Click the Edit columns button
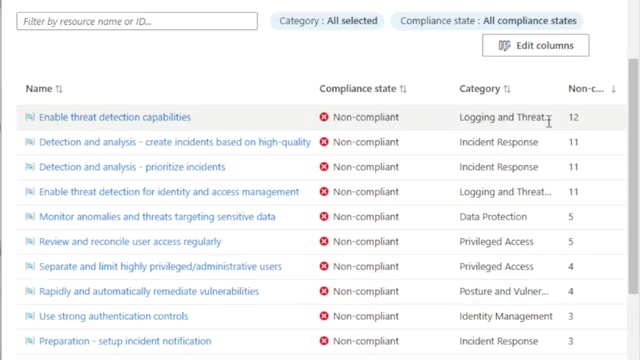This screenshot has width=640, height=360. click(536, 45)
